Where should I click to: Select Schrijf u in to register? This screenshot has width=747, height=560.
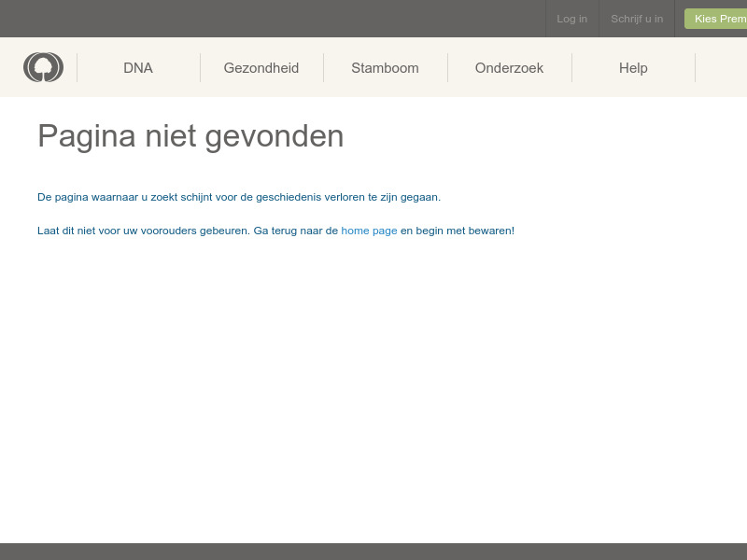(x=637, y=19)
